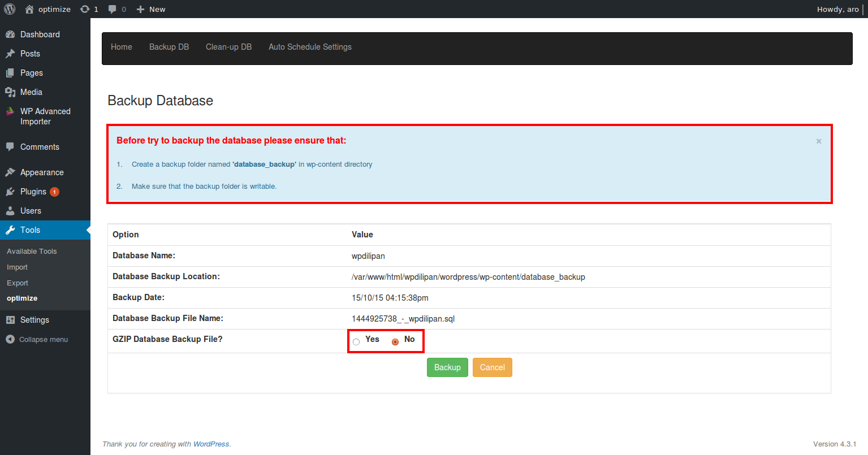Click the Dashboard gauge icon

[10, 34]
